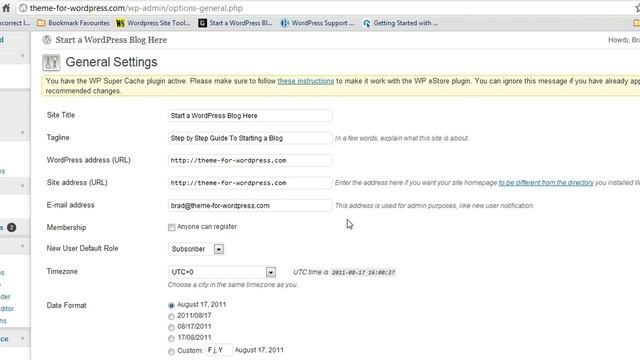
Task: Click the E-mail address field
Action: (x=250, y=205)
